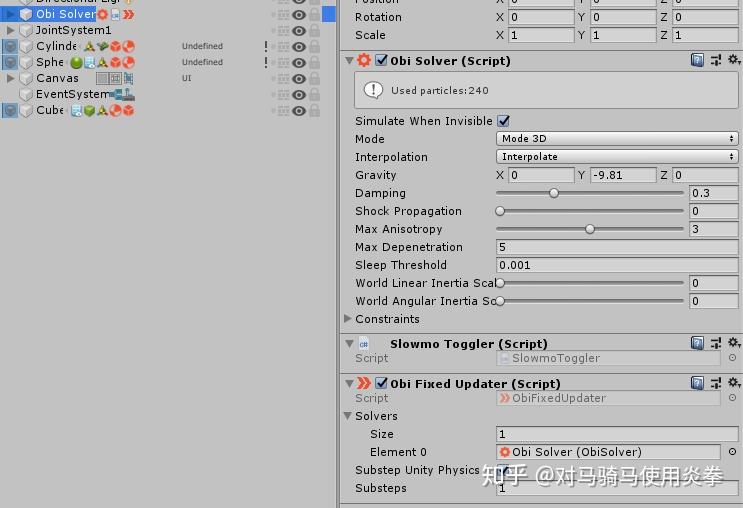Select the Cube object in hierarchy
This screenshot has width=743, height=508.
(x=50, y=110)
